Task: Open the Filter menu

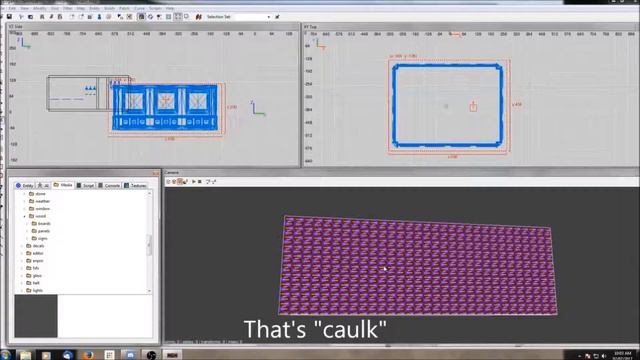Action: point(67,8)
